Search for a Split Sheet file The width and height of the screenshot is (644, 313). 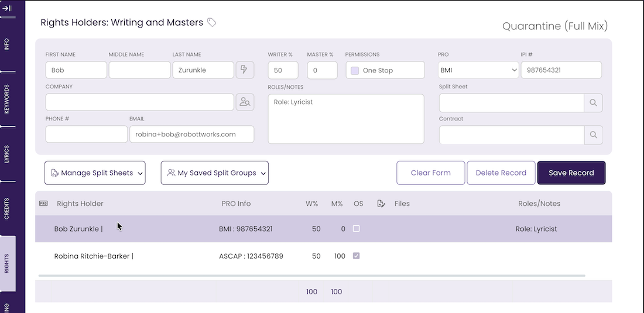coord(593,102)
